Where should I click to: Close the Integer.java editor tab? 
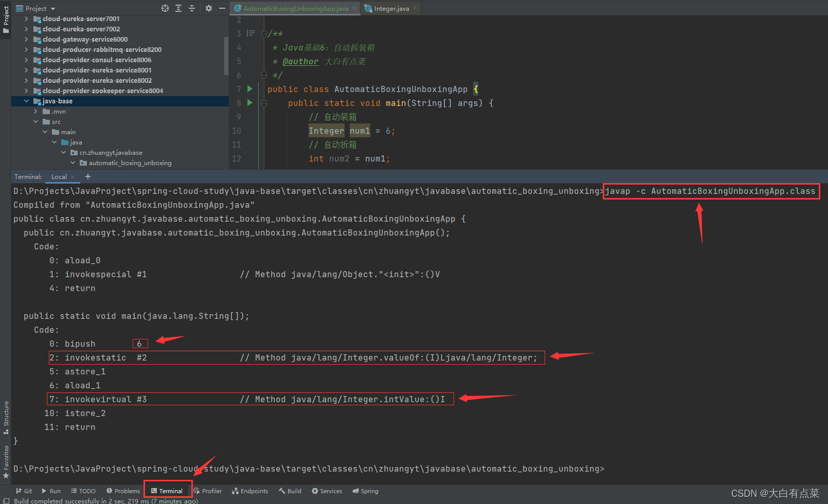415,8
